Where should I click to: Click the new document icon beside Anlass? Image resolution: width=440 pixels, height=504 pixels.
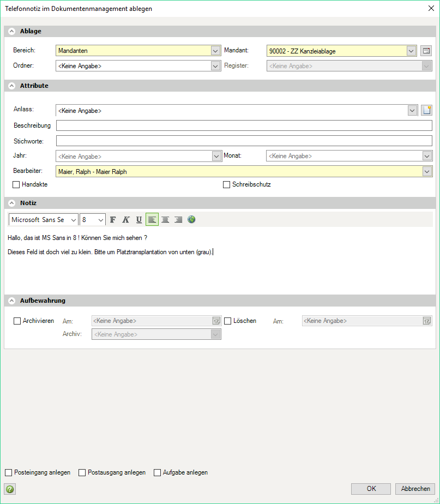tap(426, 111)
